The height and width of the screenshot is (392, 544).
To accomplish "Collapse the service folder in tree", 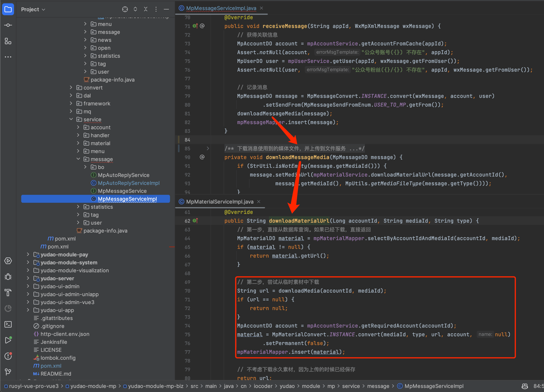I will (x=71, y=119).
